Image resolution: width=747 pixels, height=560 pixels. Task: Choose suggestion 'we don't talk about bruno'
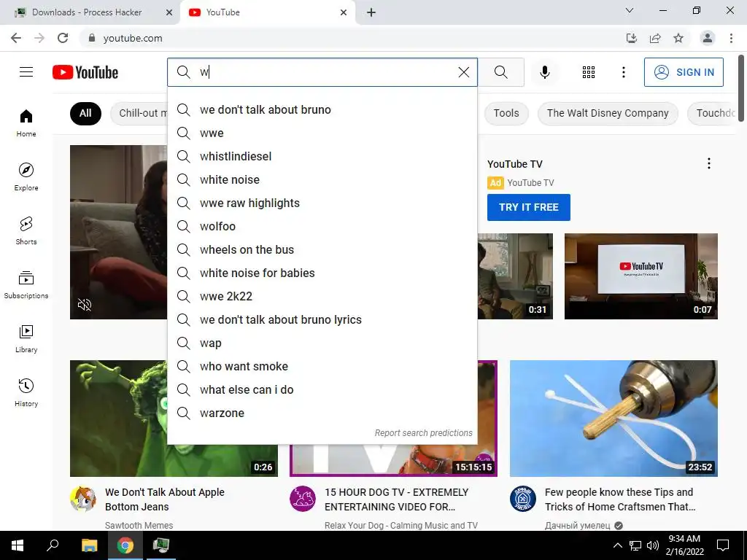pos(322,109)
